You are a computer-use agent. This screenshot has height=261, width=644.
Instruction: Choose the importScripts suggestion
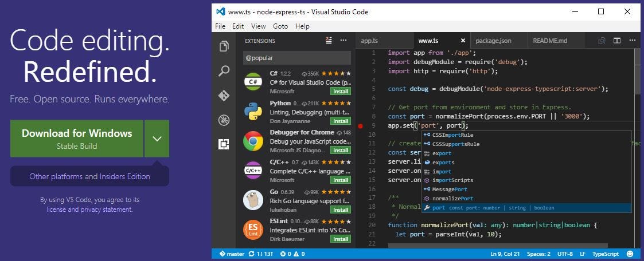(x=527, y=180)
